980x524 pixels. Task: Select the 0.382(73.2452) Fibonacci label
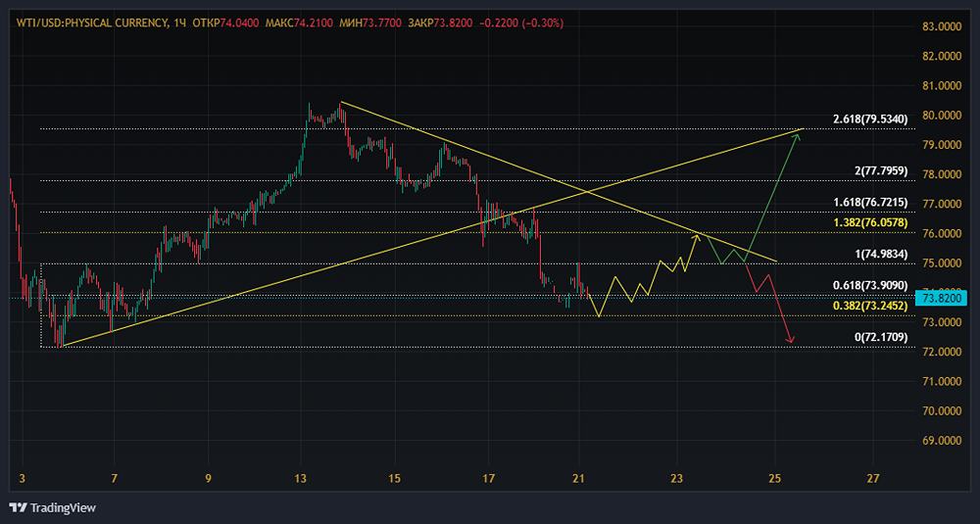click(x=870, y=306)
